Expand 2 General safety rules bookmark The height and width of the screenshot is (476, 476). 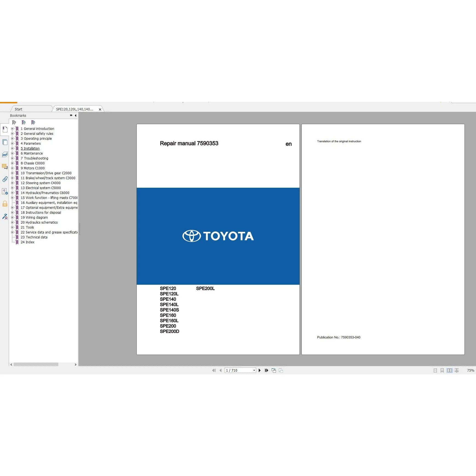[x=12, y=133]
